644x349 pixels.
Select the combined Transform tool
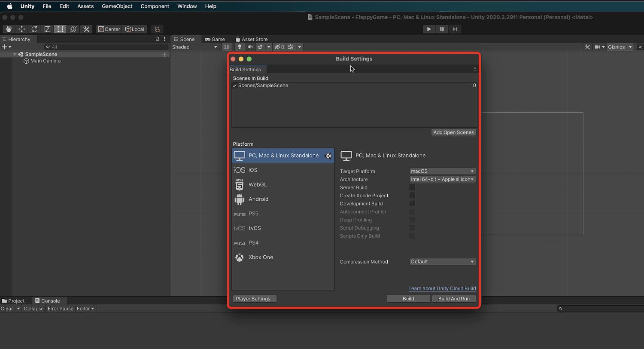[73, 29]
